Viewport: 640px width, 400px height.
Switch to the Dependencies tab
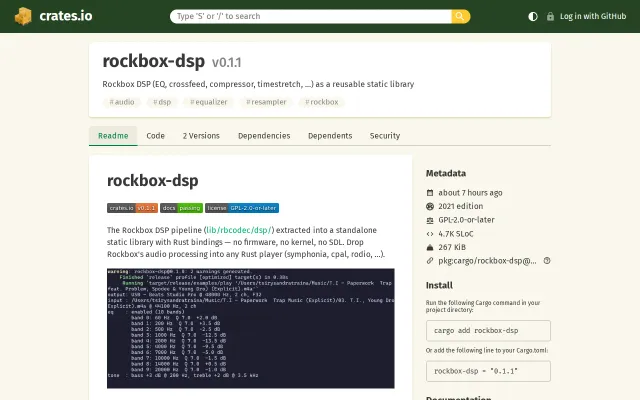(264, 136)
